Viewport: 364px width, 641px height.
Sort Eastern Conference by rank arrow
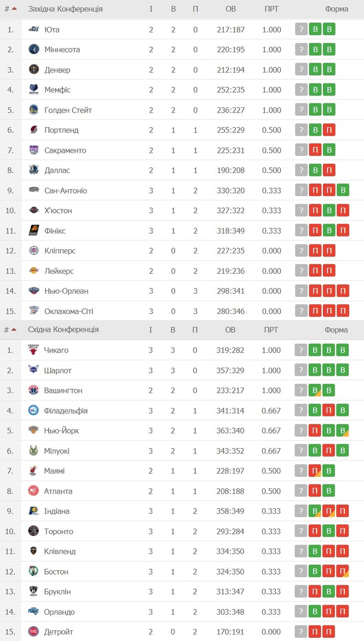[14, 329]
